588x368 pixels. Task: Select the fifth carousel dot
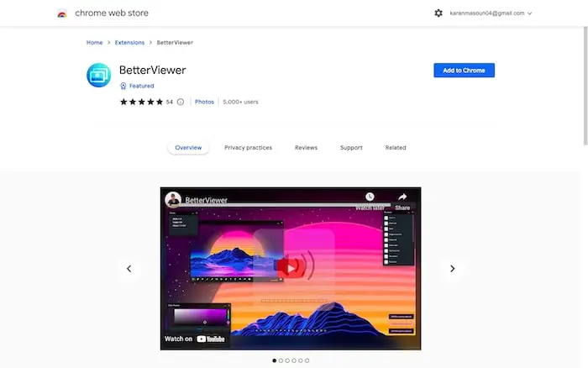[301, 360]
